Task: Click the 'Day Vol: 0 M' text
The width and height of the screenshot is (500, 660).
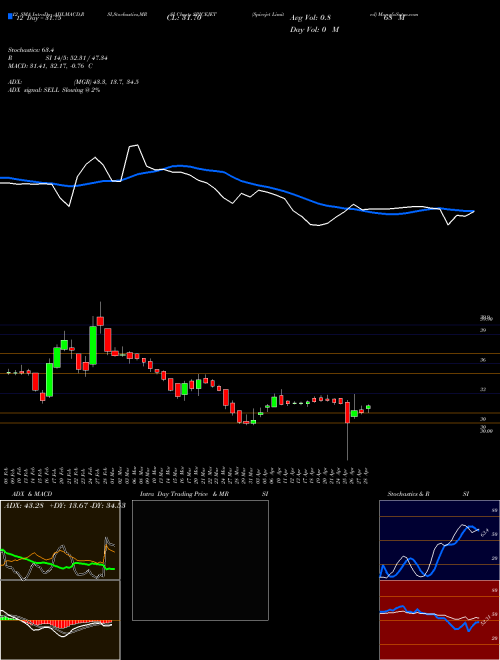Action: (x=314, y=30)
